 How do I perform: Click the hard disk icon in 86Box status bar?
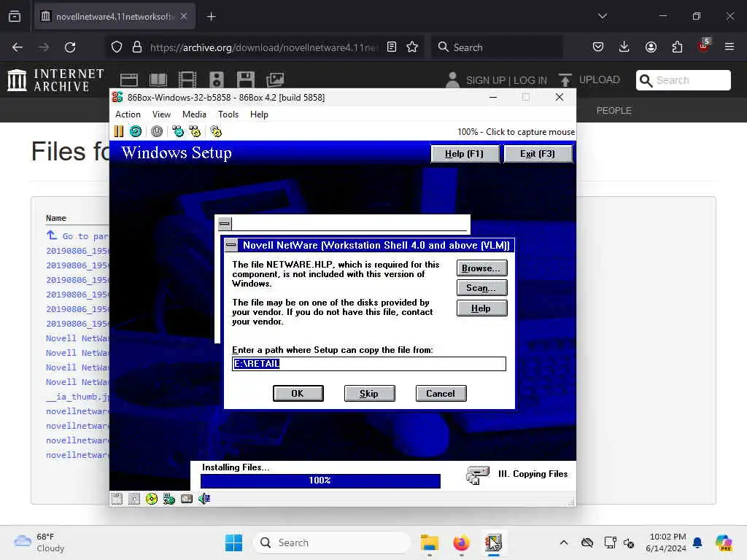187,499
